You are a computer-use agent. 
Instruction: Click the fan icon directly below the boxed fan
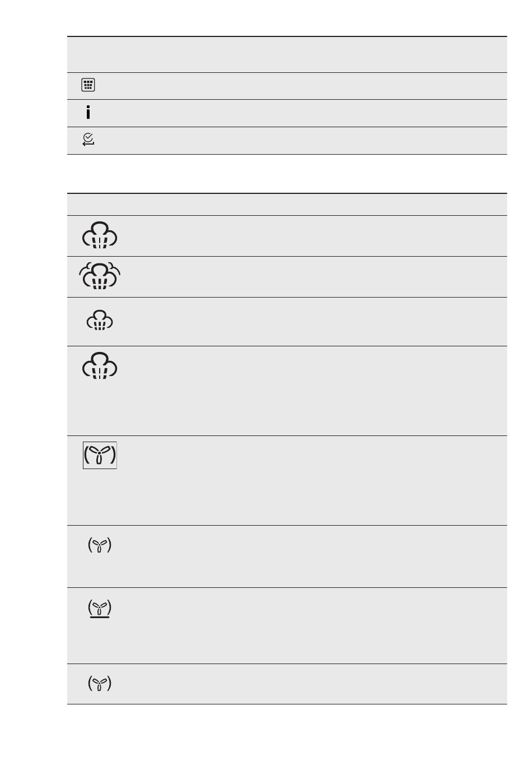pyautogui.click(x=100, y=545)
